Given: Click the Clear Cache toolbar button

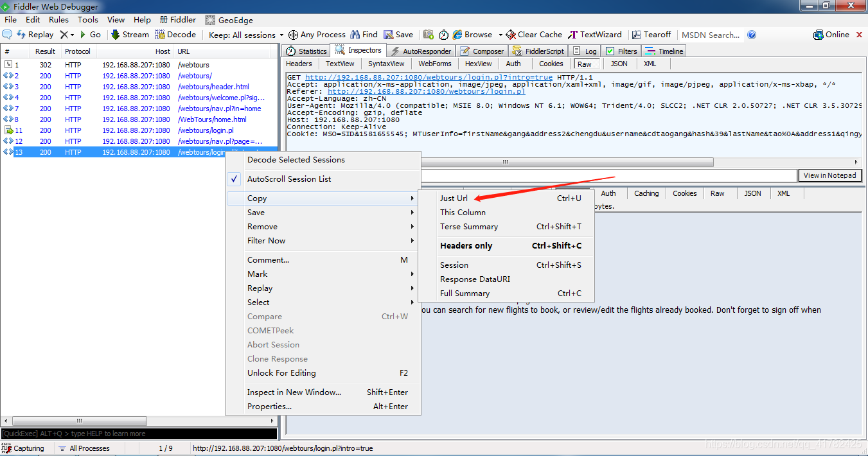Looking at the screenshot, I should point(534,35).
